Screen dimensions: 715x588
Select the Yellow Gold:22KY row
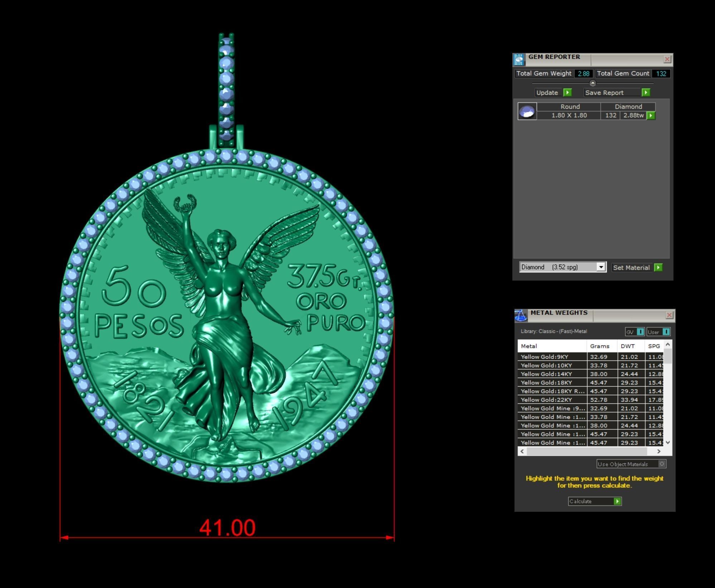pos(591,400)
